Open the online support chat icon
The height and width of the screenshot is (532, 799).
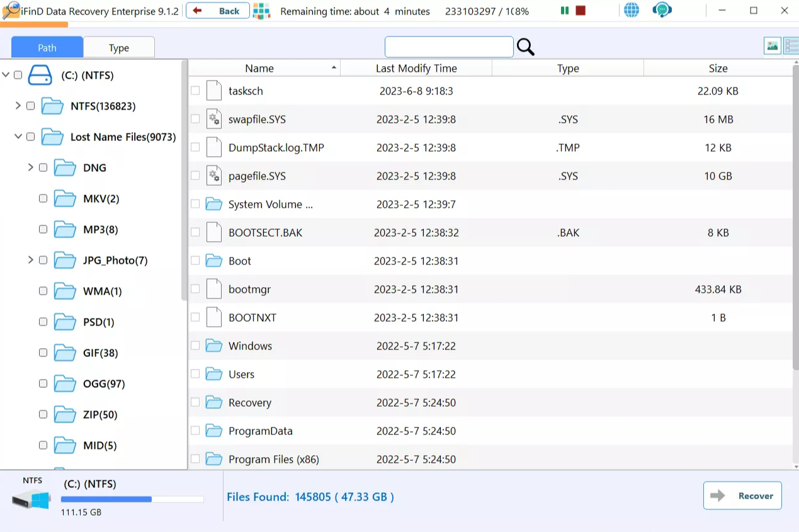pyautogui.click(x=662, y=11)
